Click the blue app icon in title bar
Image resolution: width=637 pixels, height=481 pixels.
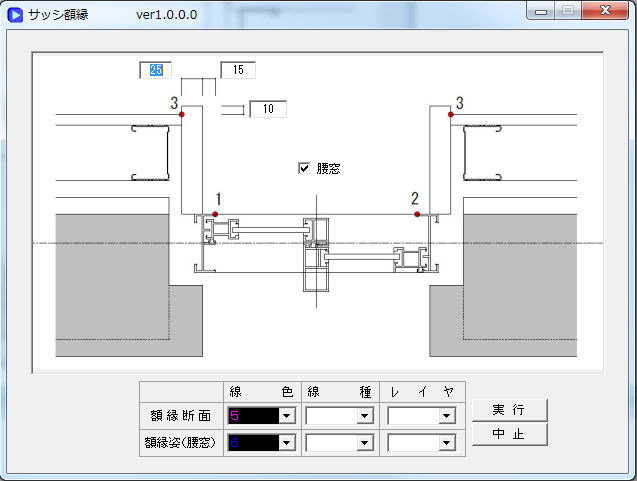tap(15, 14)
